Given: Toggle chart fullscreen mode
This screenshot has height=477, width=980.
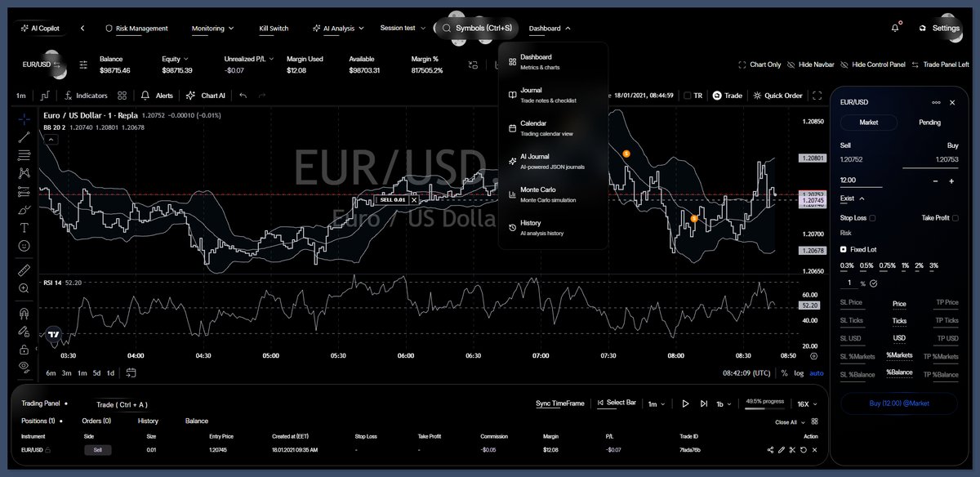Looking at the screenshot, I should click(817, 96).
